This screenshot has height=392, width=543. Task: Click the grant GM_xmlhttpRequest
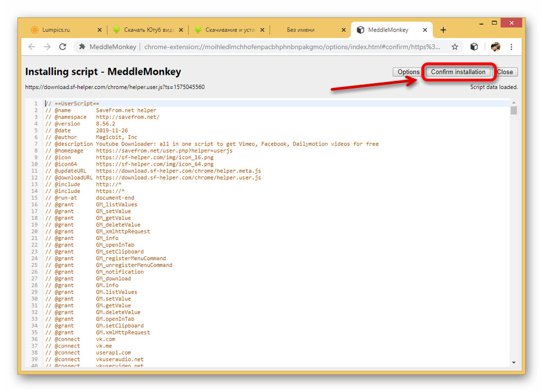(123, 232)
